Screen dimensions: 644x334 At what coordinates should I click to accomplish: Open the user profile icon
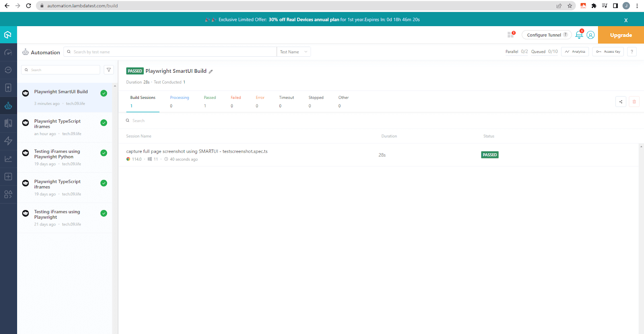tap(590, 35)
